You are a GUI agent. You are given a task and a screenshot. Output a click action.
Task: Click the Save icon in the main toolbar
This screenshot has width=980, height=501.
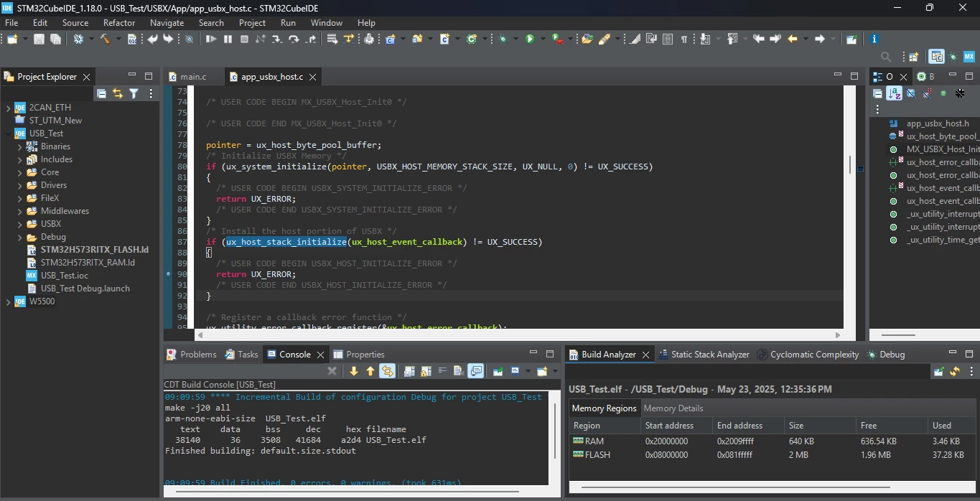point(39,39)
